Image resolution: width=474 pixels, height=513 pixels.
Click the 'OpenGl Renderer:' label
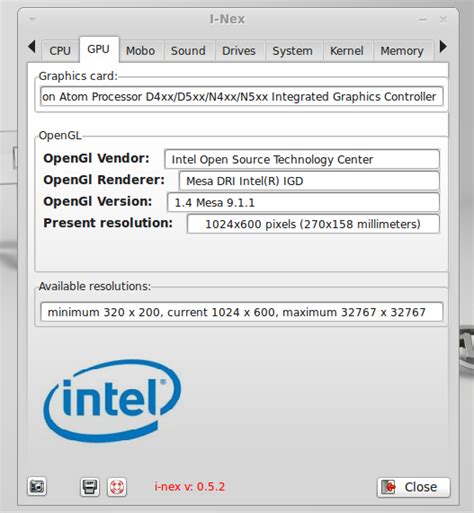pyautogui.click(x=104, y=180)
